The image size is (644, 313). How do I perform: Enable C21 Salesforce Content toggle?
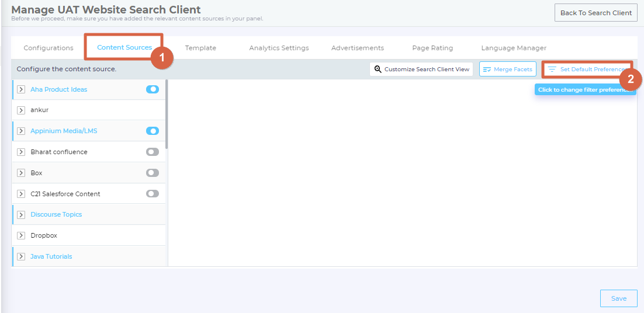click(153, 194)
